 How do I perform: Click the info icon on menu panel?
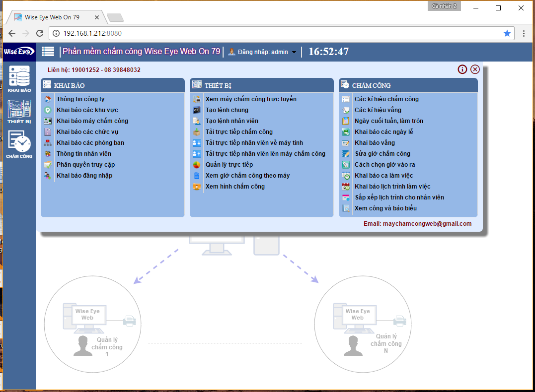462,69
